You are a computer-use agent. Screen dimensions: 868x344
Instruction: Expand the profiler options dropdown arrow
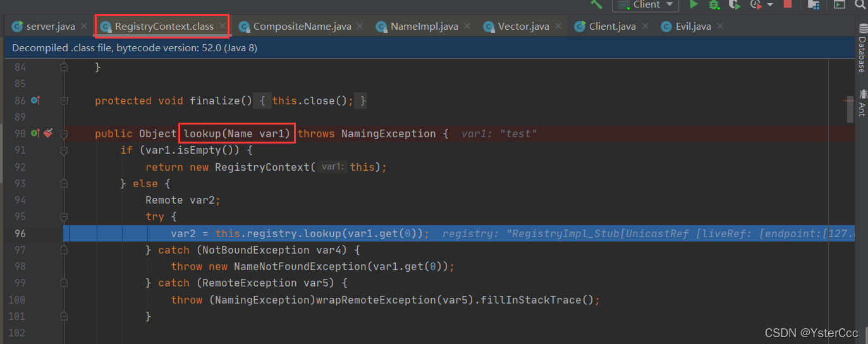pos(769,5)
